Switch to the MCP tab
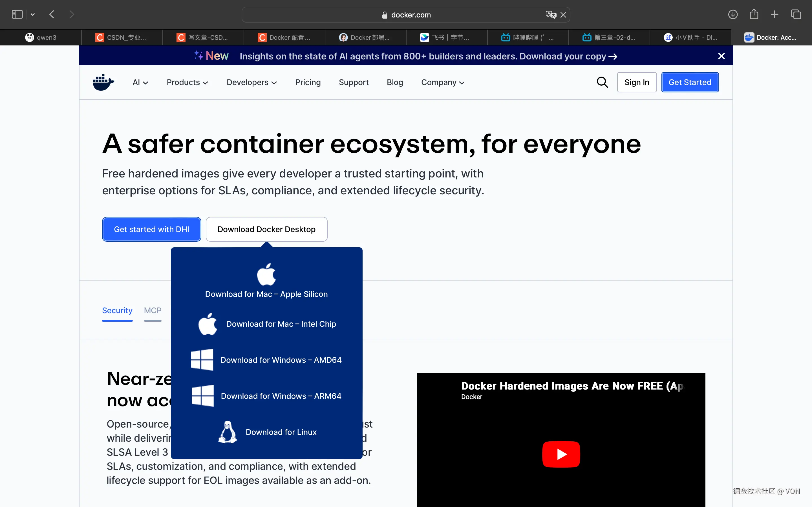The image size is (812, 507). [x=153, y=310]
